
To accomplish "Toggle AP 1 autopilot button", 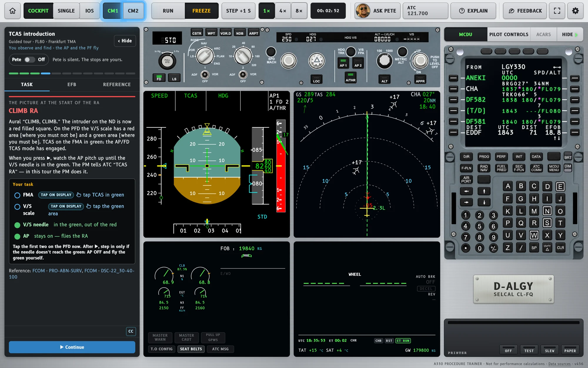I will click(x=343, y=63).
